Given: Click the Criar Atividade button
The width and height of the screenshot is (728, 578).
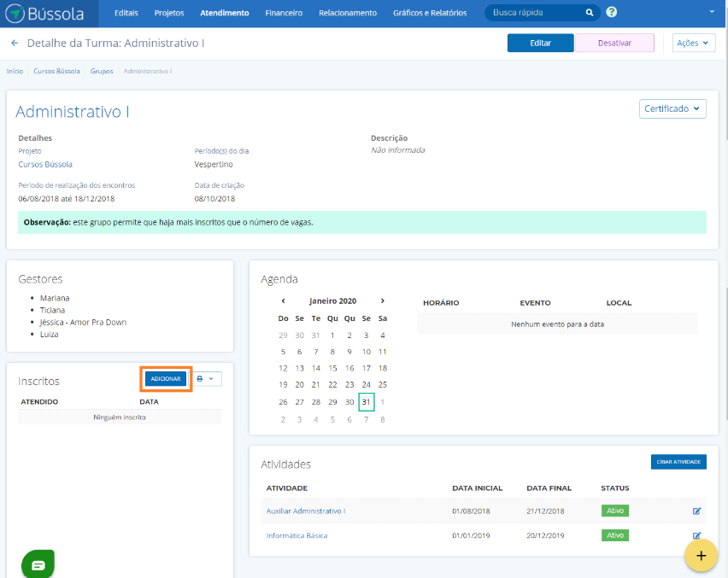Looking at the screenshot, I should click(x=678, y=461).
